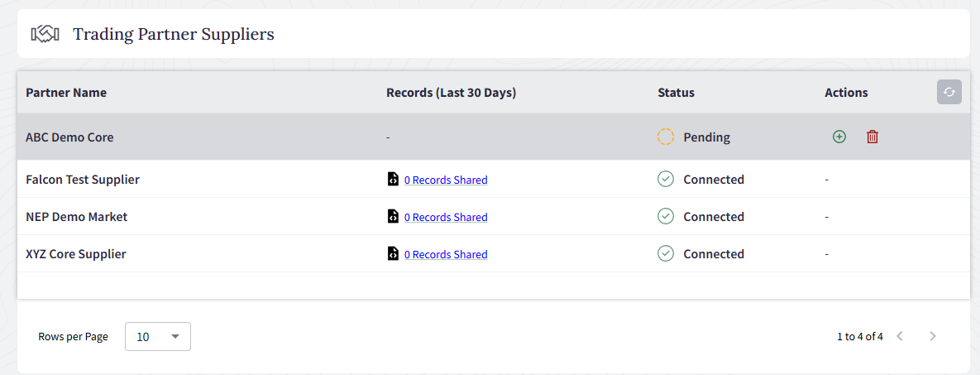Image resolution: width=980 pixels, height=375 pixels.
Task: Click Falcon Test Supplier's records file icon
Action: [393, 179]
